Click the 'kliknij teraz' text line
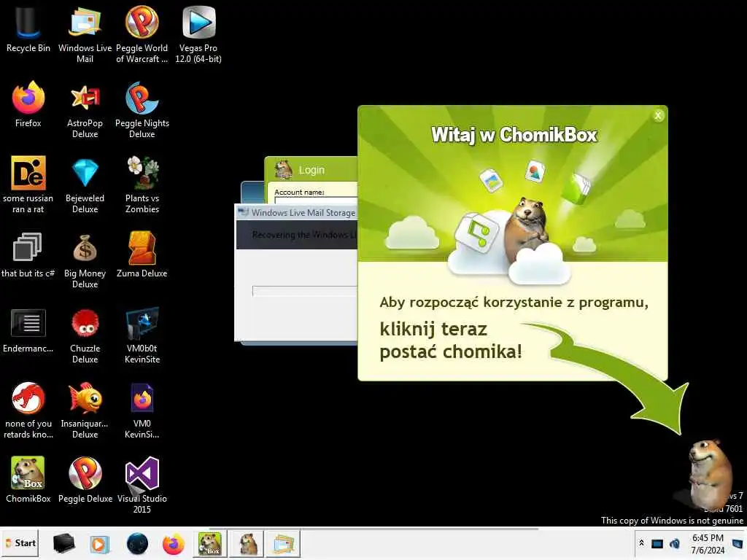747x560 pixels. pos(433,329)
